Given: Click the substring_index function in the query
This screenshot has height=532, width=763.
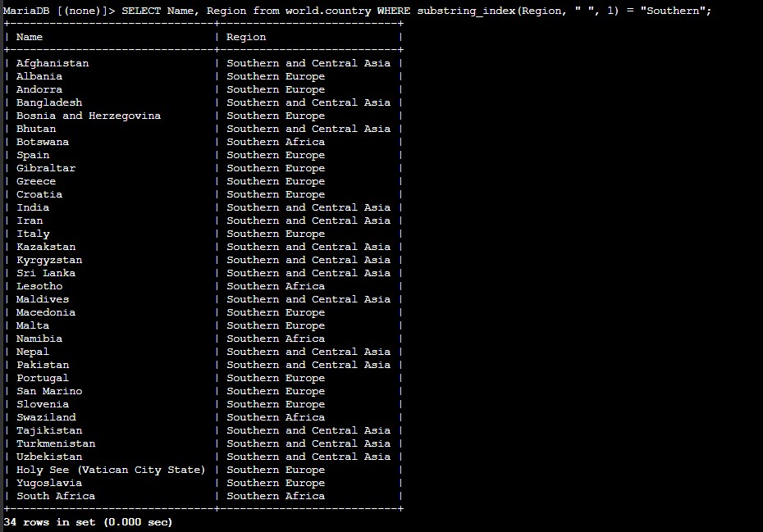Looking at the screenshot, I should tap(468, 11).
